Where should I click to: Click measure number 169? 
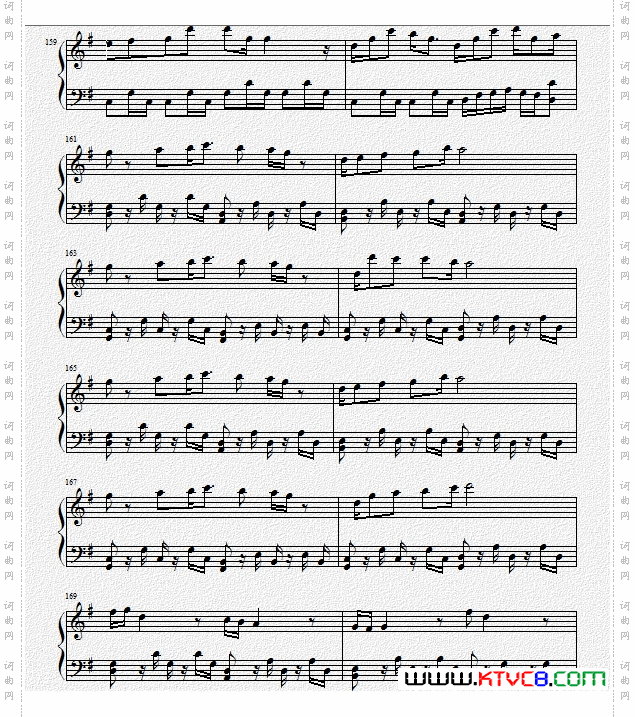point(71,596)
